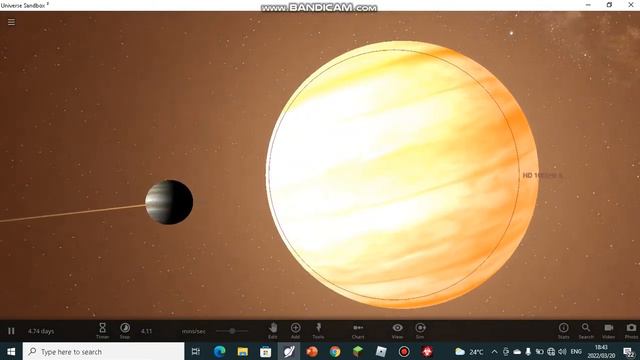Expand the hidden system tray icons
640x360 pixels.
tap(494, 351)
